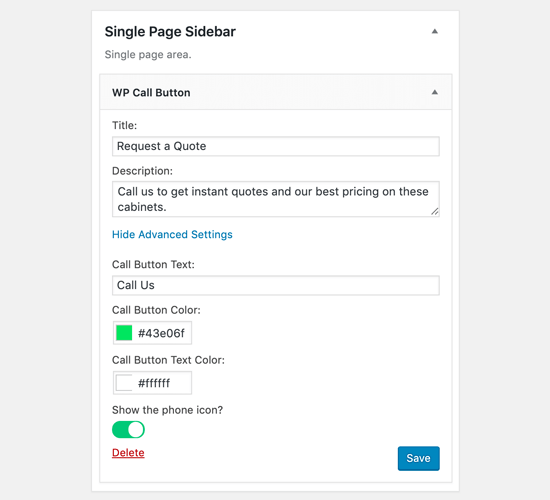Click the WP Call Button widget header
The height and width of the screenshot is (500, 550).
(276, 92)
